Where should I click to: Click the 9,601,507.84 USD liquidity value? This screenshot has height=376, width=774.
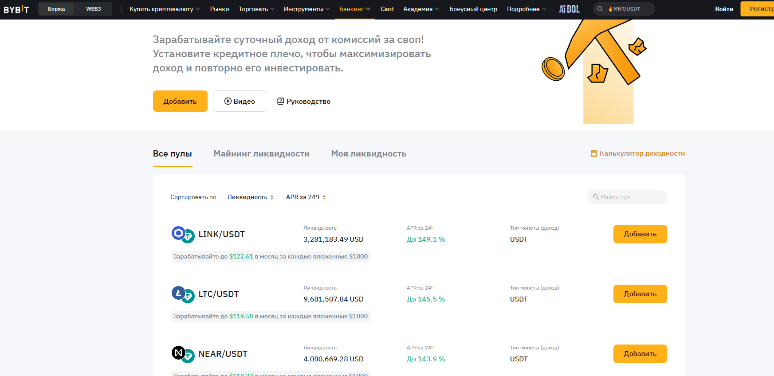point(333,299)
